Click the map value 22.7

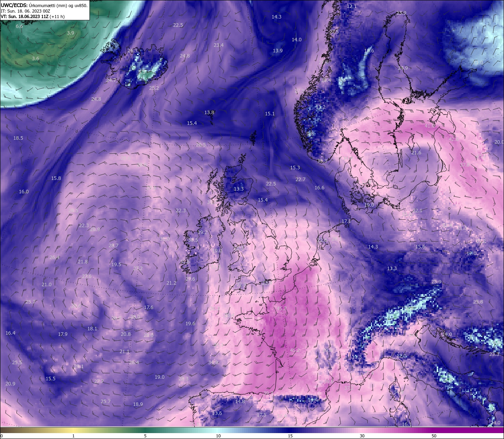click(x=300, y=180)
